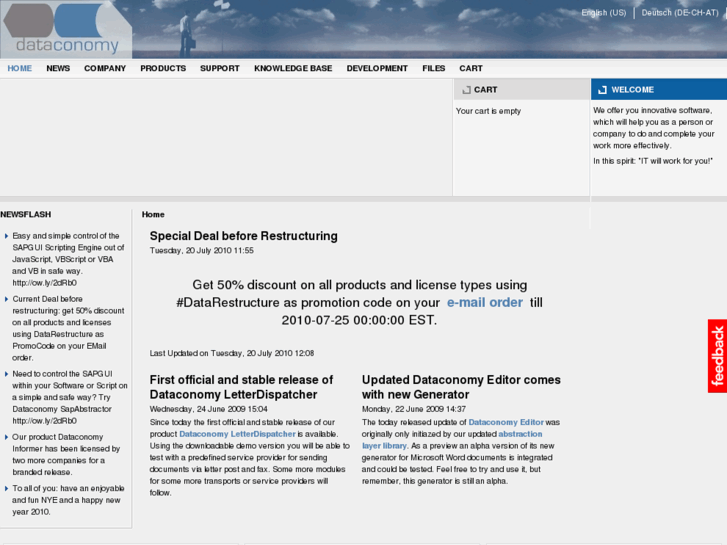Image resolution: width=727 pixels, height=545 pixels.
Task: Click the date 'Monday, 22 June 2009 14:37'
Action: (x=414, y=409)
